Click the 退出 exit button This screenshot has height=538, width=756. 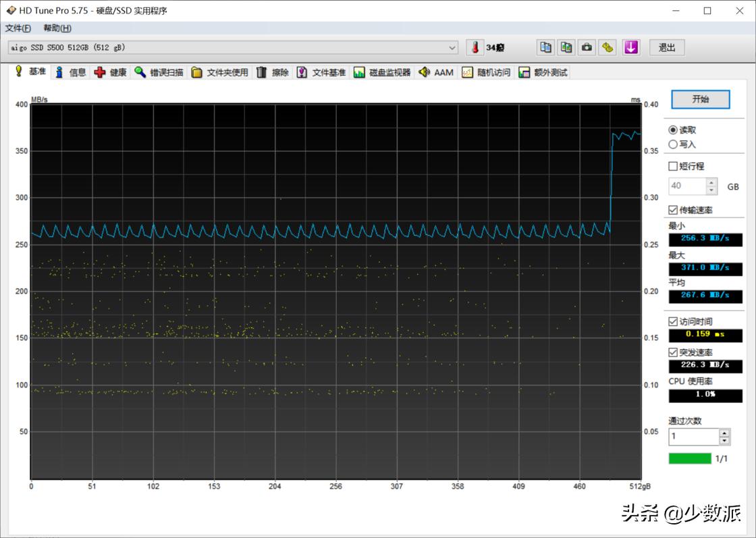pyautogui.click(x=667, y=47)
